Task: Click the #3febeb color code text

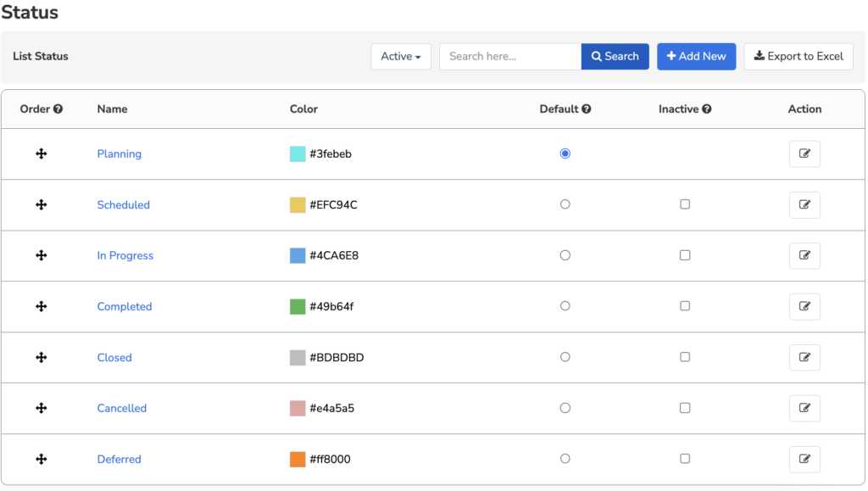Action: (x=331, y=153)
